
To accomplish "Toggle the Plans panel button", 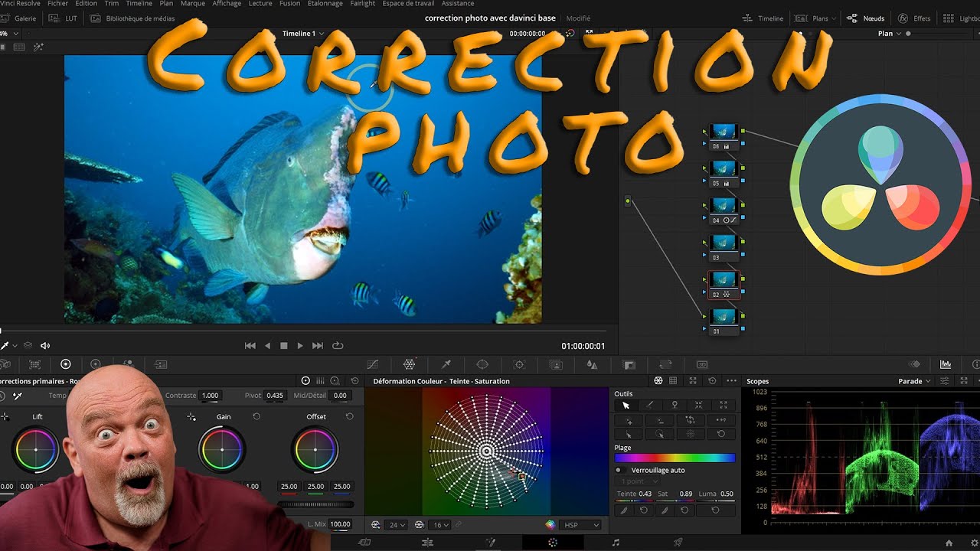I will click(815, 18).
